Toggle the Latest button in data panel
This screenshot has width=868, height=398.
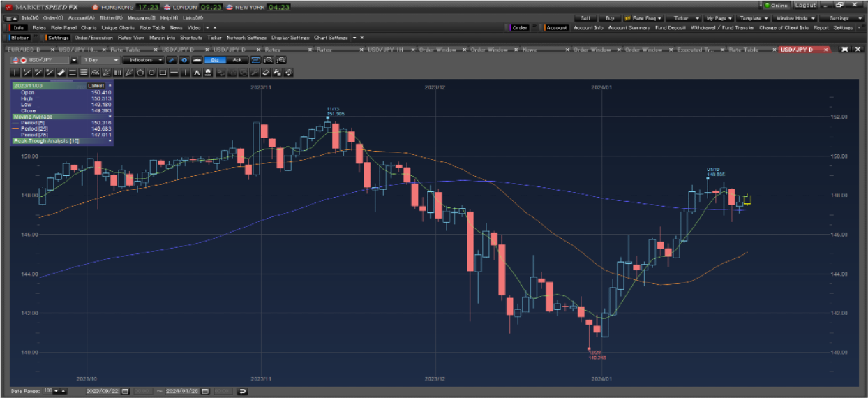pos(96,85)
